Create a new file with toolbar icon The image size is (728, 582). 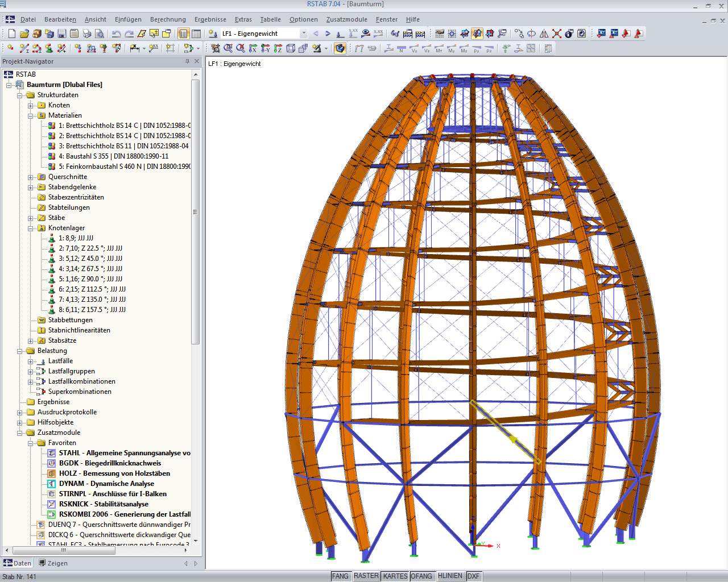point(12,34)
